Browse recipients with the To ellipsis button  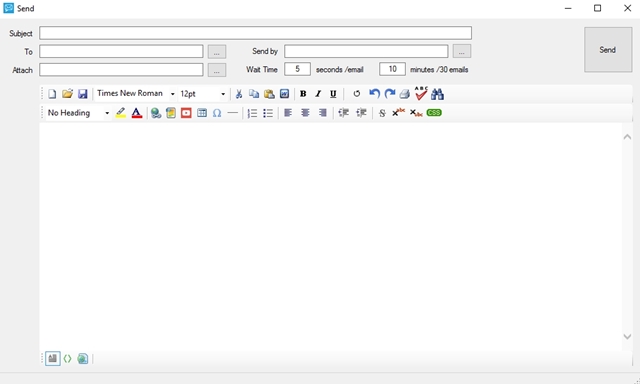point(217,51)
